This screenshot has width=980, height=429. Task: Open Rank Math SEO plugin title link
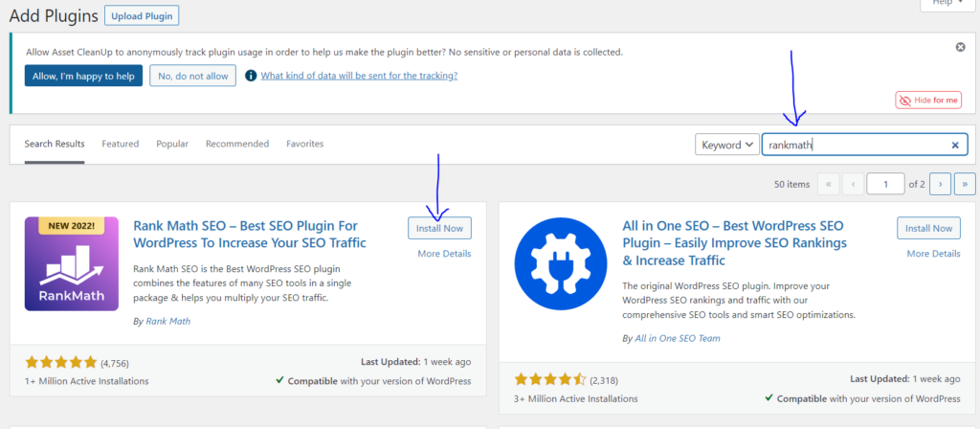[x=250, y=234]
